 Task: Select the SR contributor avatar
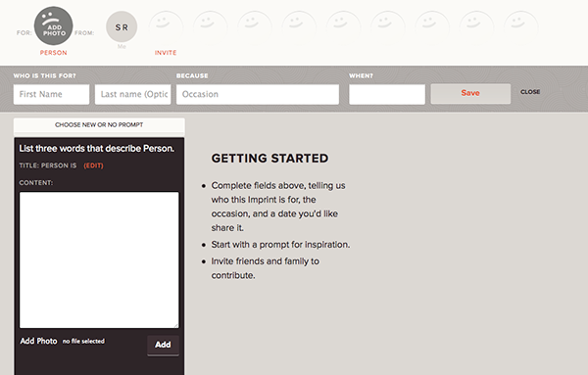[122, 27]
